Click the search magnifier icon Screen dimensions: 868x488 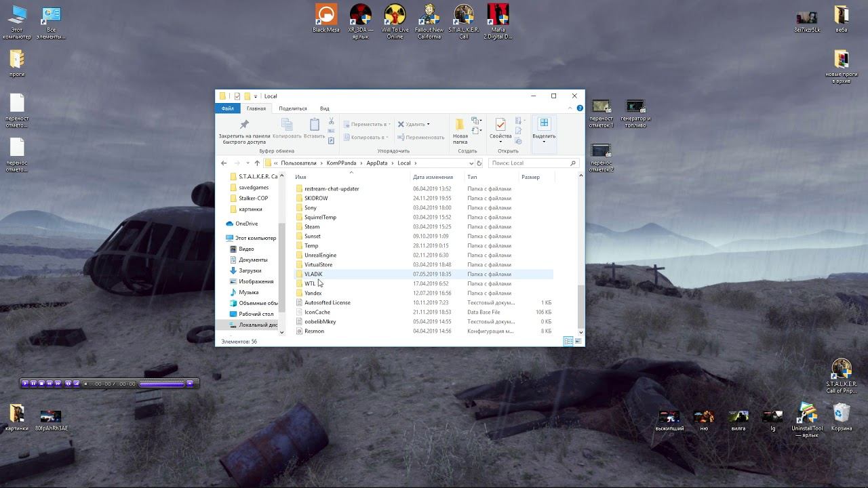(x=573, y=163)
